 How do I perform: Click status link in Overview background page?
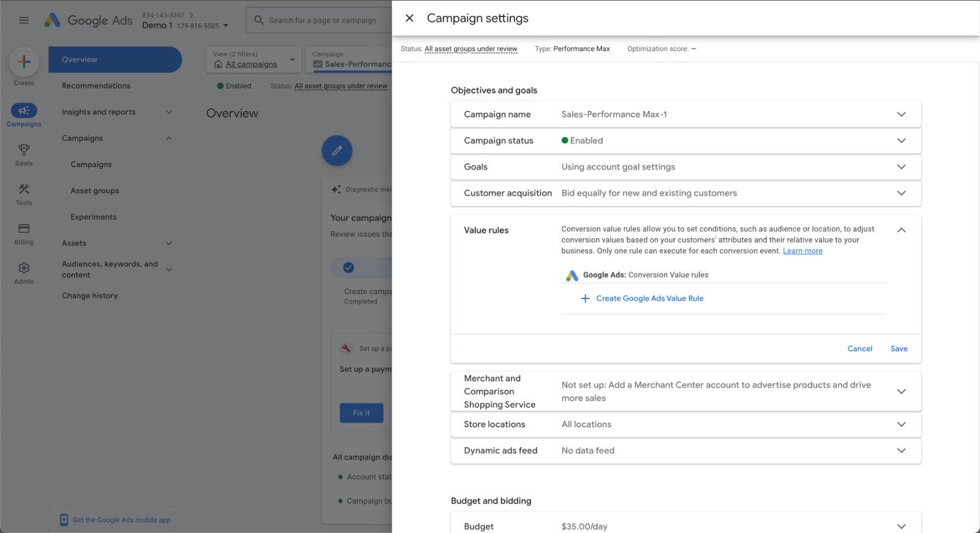click(341, 86)
